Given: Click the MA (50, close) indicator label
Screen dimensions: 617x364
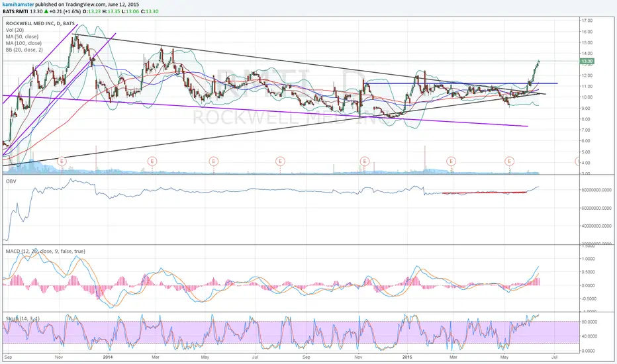Looking at the screenshot, I should 22,36.
